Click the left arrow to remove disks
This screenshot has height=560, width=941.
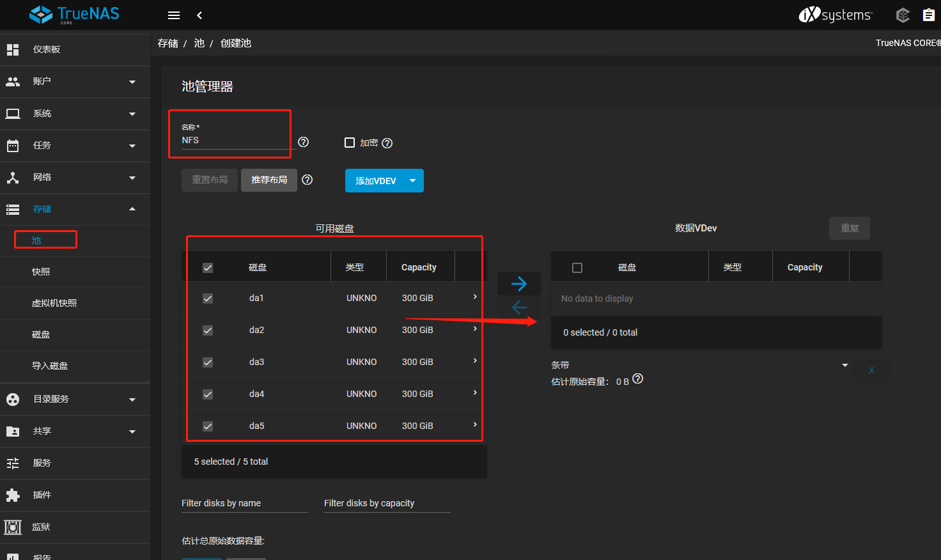pyautogui.click(x=519, y=307)
